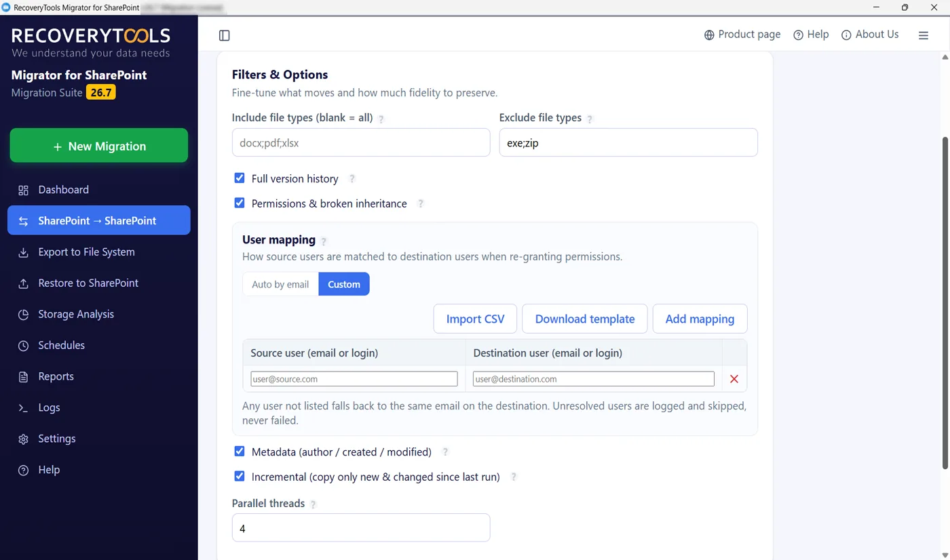Switch user mapping to Auto by email

click(x=280, y=284)
